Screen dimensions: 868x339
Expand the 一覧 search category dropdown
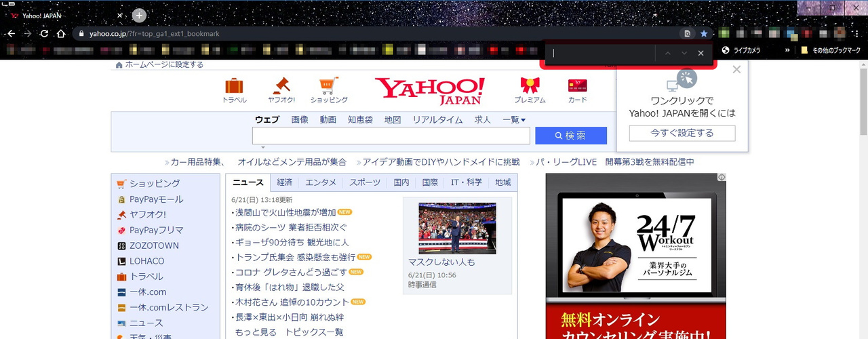[x=514, y=120]
